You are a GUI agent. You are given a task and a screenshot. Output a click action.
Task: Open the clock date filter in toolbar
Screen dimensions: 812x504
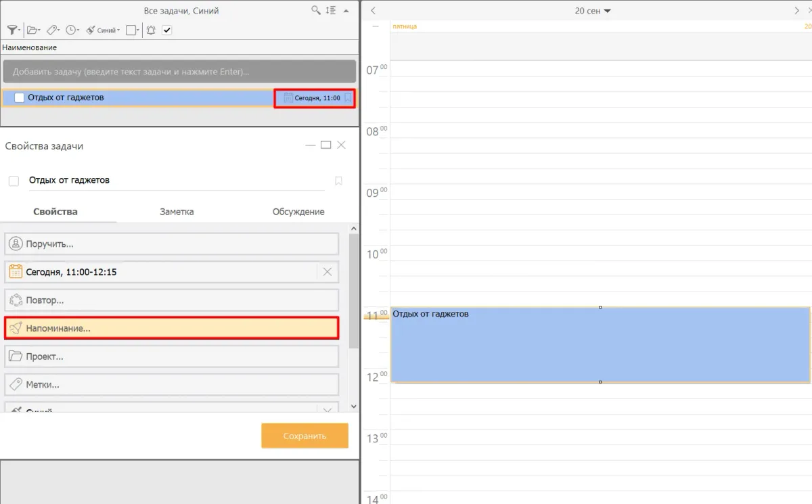pyautogui.click(x=72, y=30)
